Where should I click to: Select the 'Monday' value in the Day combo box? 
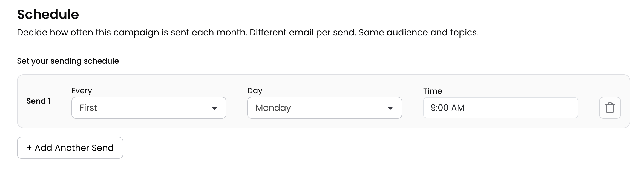[x=273, y=108]
